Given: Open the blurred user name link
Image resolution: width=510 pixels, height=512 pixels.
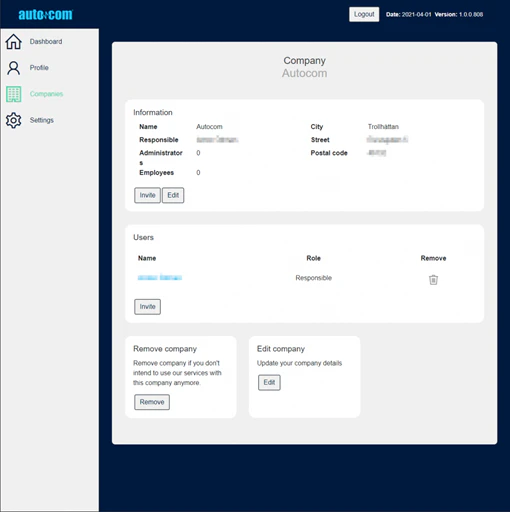Looking at the screenshot, I should (160, 277).
